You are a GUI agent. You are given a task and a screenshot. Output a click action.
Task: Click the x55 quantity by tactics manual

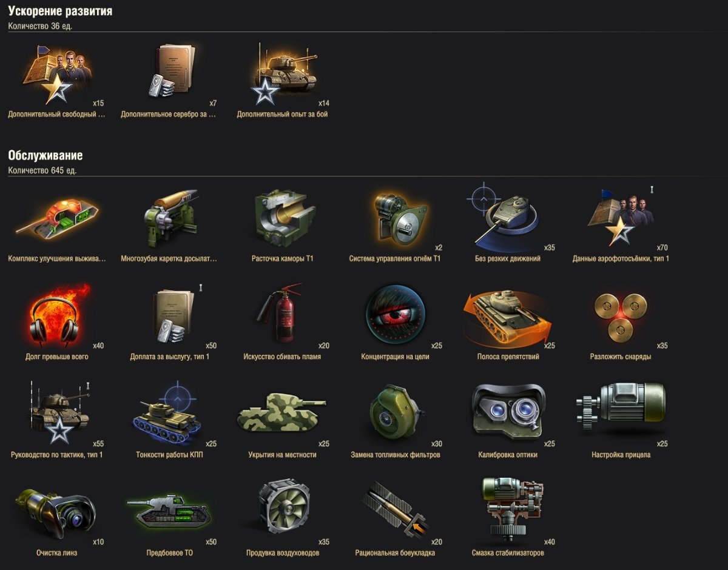tap(98, 444)
